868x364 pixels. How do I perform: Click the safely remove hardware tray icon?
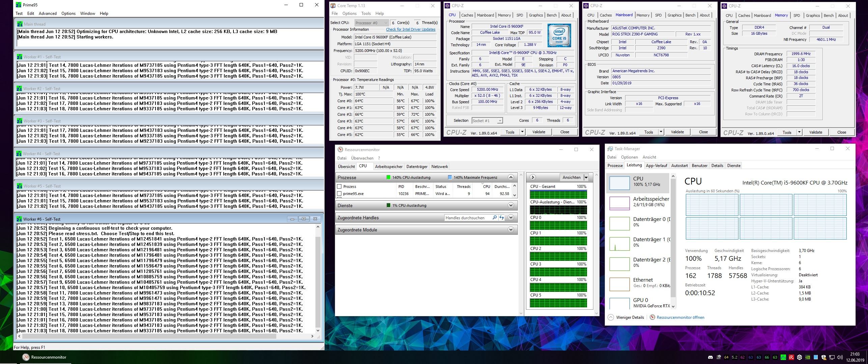click(x=719, y=357)
